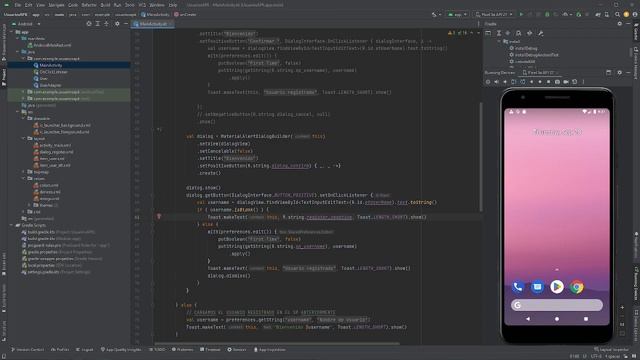The width and height of the screenshot is (640, 360).
Task: Collapse the drawable folder
Action: [x=24, y=118]
